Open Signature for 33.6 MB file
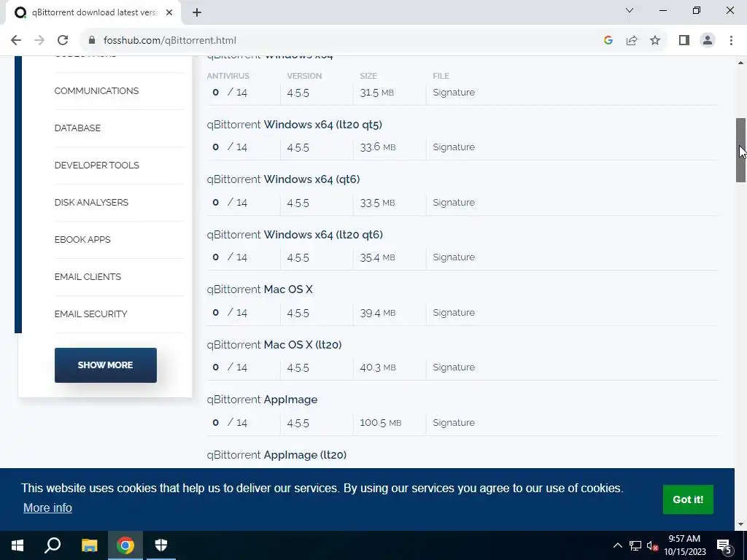The image size is (747, 560). (x=454, y=147)
